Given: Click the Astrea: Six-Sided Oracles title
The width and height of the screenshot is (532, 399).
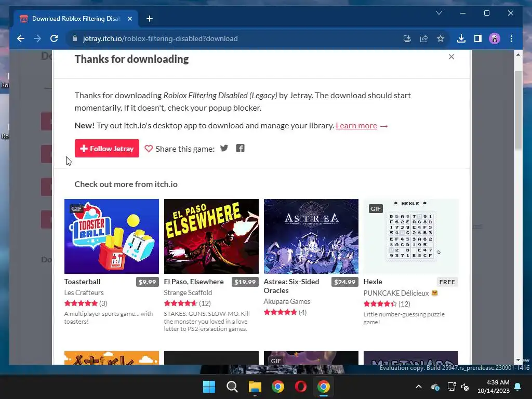Looking at the screenshot, I should coord(291,286).
